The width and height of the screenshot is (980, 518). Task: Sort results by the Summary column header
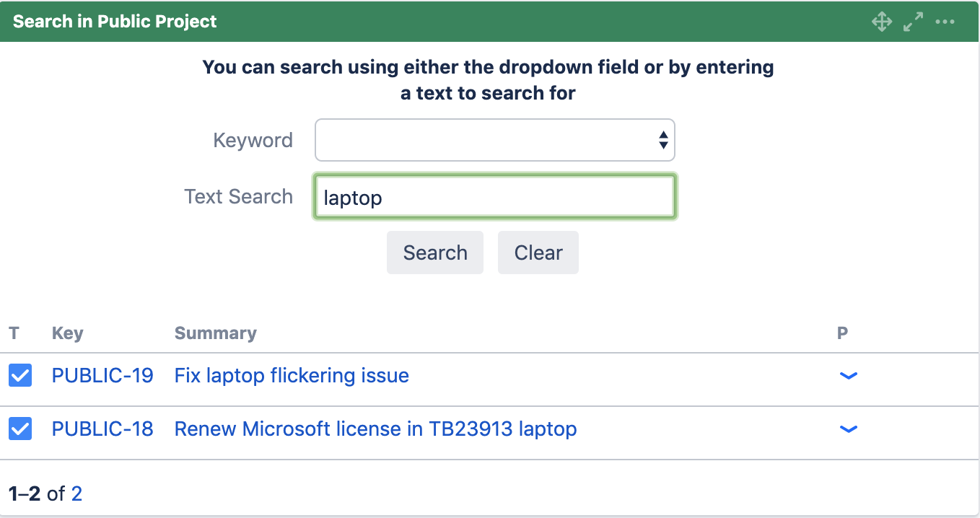pyautogui.click(x=215, y=333)
